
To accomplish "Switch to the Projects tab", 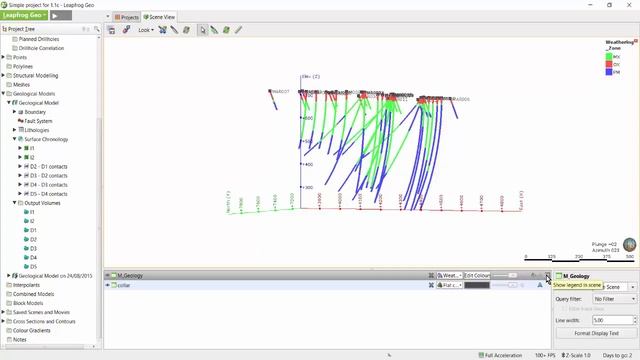I will click(x=127, y=17).
